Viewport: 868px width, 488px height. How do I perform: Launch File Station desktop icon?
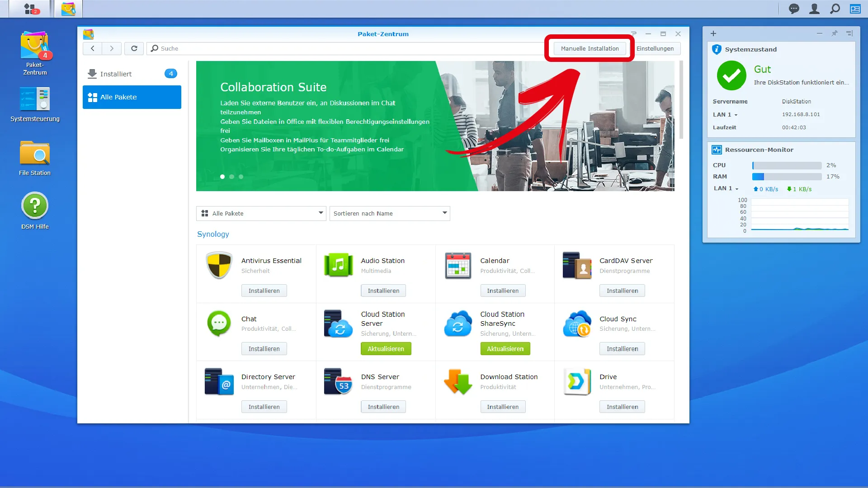coord(35,158)
